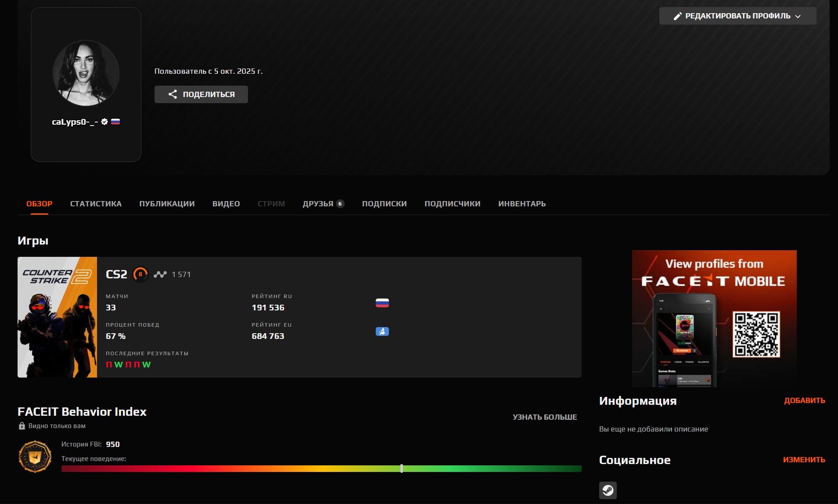Go to the 'Инвентарь' tab
Viewport: 838px width, 504px height.
pos(522,204)
